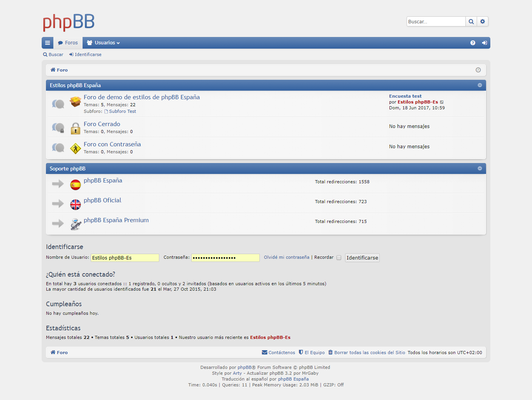
Task: Collapse the Estilos phpBB España category
Action: click(x=479, y=85)
